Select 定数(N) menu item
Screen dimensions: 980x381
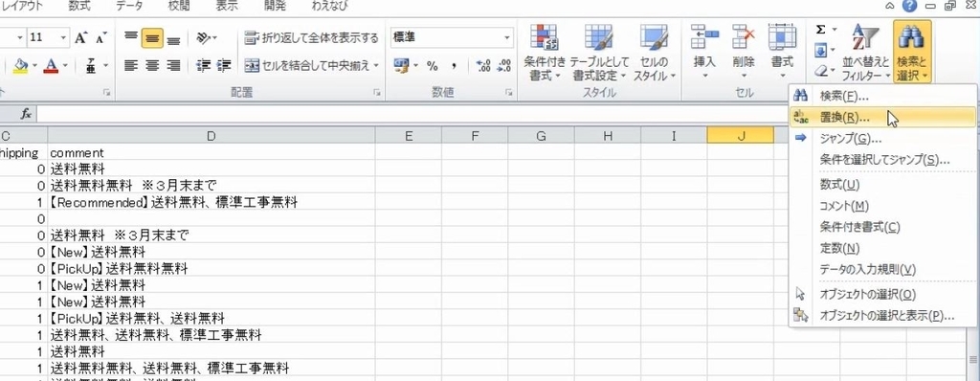(x=882, y=248)
